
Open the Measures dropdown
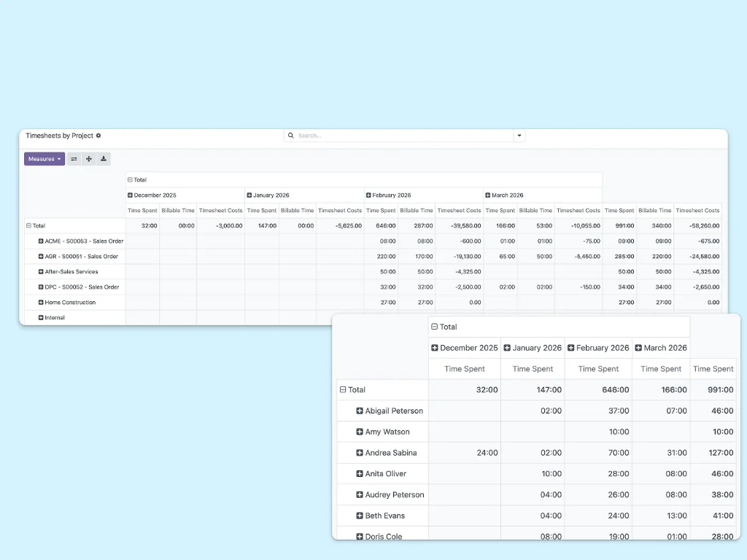coord(44,158)
